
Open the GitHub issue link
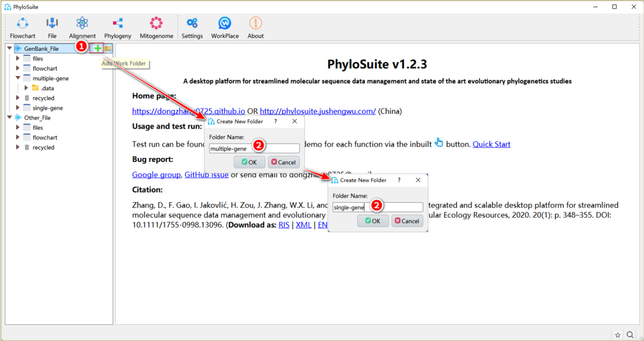click(206, 175)
